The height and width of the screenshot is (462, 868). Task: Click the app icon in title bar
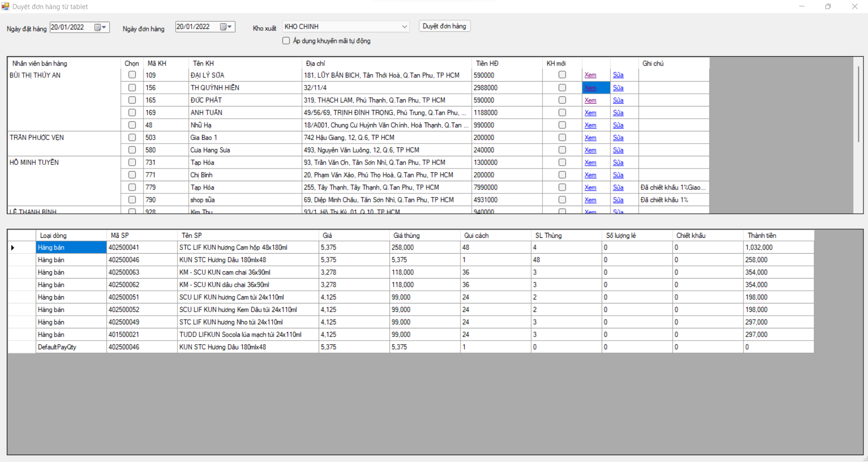point(5,6)
